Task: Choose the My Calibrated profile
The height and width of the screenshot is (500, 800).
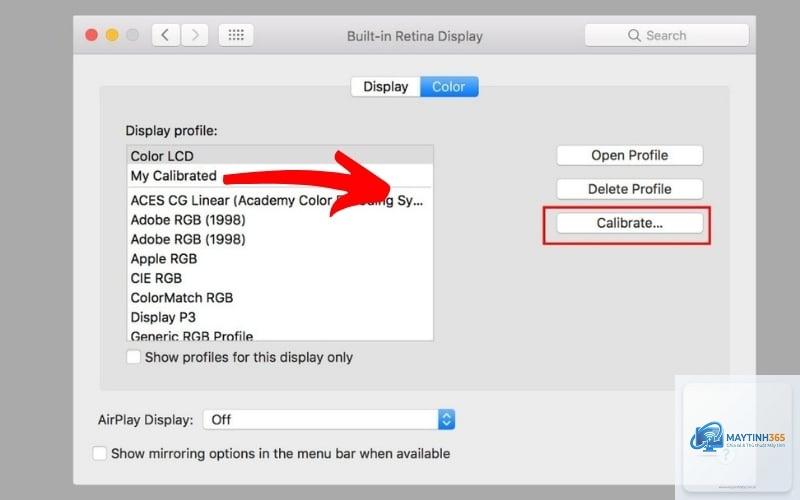Action: point(280,176)
